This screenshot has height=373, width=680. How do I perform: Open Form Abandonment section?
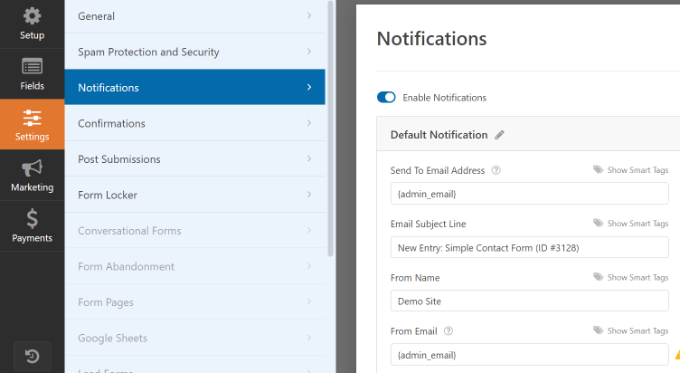195,266
